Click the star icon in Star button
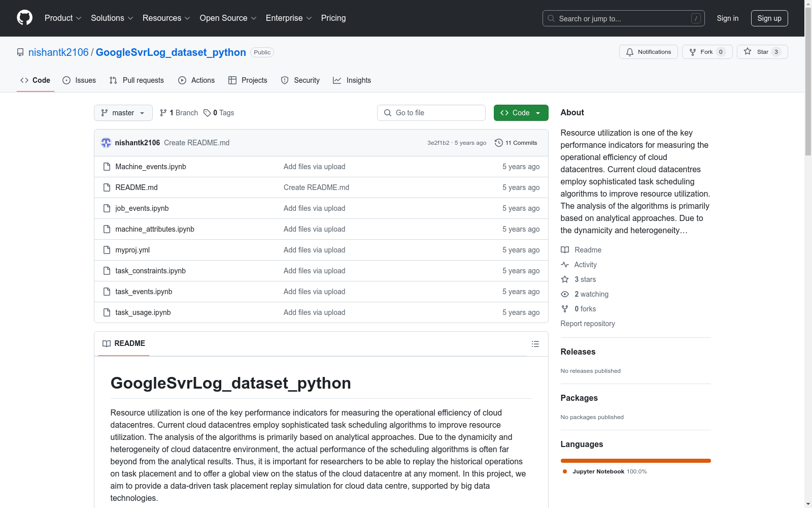 point(748,51)
